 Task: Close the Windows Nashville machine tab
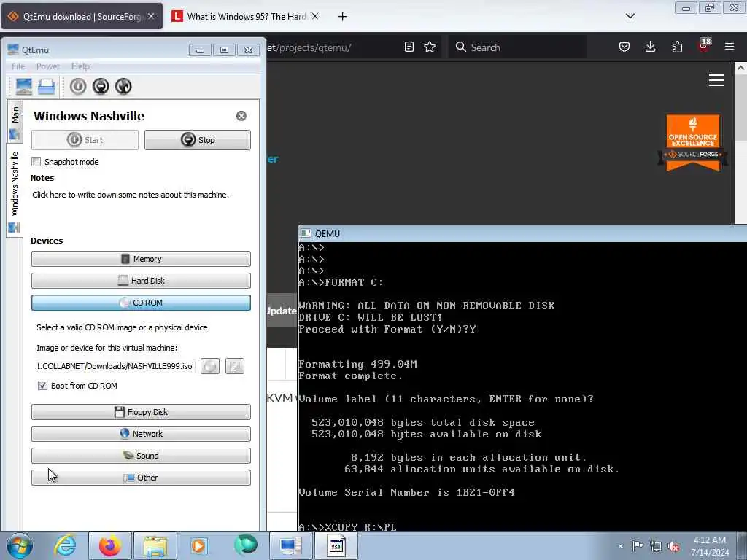(x=241, y=116)
